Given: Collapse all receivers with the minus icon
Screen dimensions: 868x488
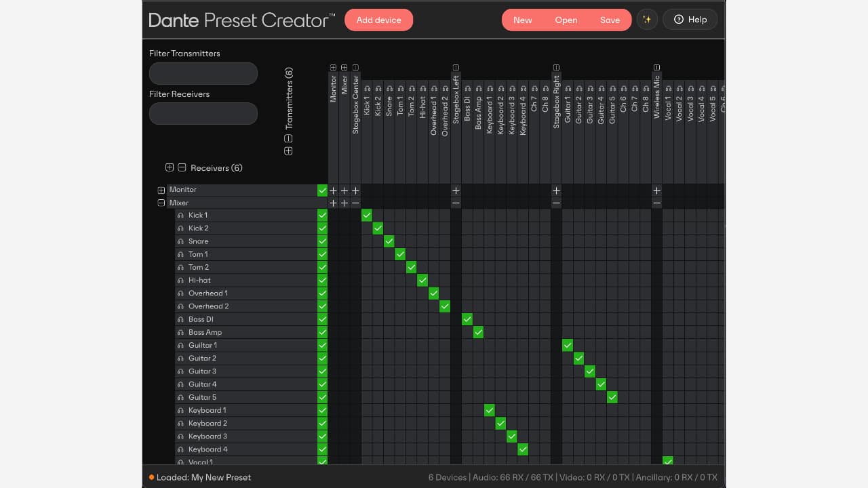Looking at the screenshot, I should (182, 167).
